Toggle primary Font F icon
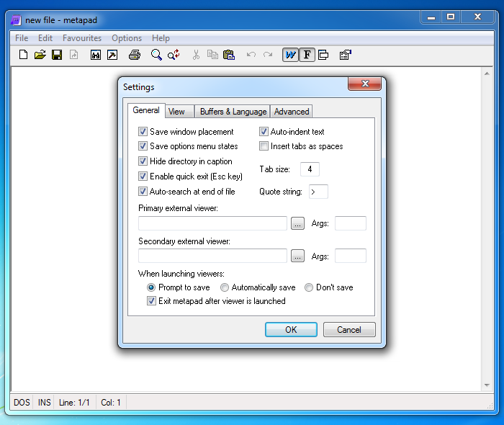This screenshot has width=504, height=425. (307, 55)
